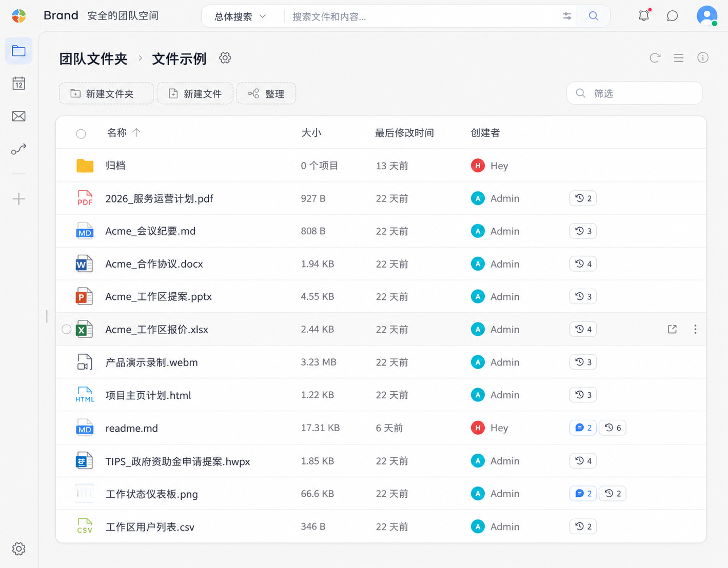The width and height of the screenshot is (728, 568).
Task: Open 产品演示录制.webm file
Action: (x=151, y=362)
